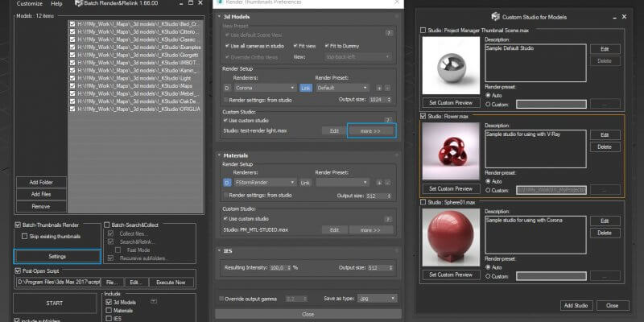Select the KStudio\Light row in the models list
This screenshot has height=322, width=644.
[135, 78]
